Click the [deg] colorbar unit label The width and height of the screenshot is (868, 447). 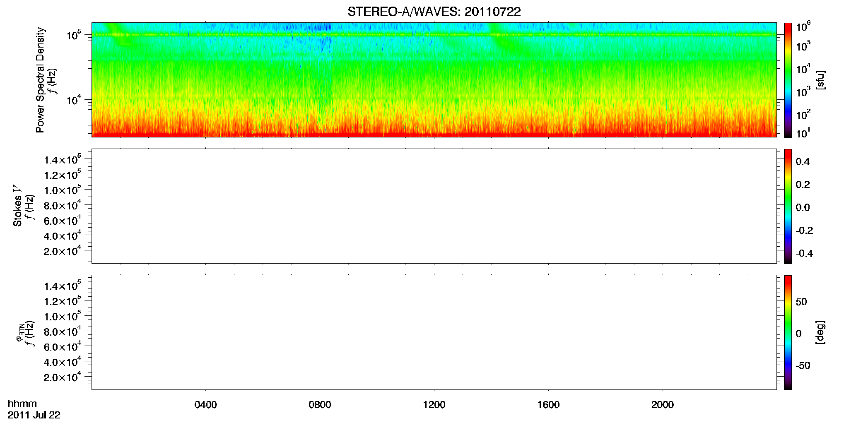(820, 332)
